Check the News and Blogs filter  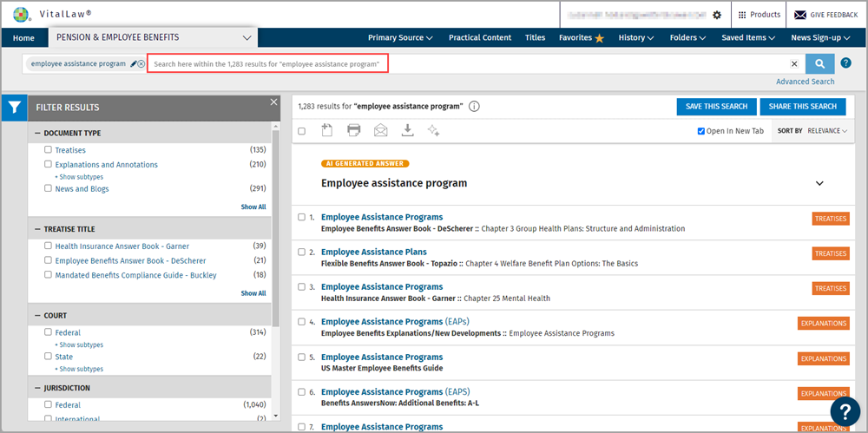(x=48, y=188)
